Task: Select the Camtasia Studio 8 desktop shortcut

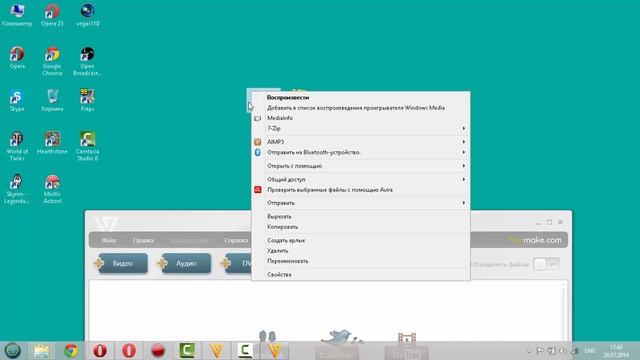Action: 87,146
